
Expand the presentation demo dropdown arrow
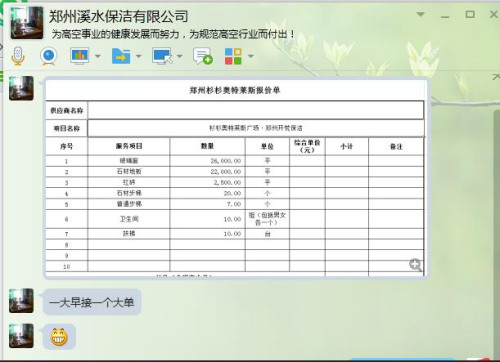[98, 56]
